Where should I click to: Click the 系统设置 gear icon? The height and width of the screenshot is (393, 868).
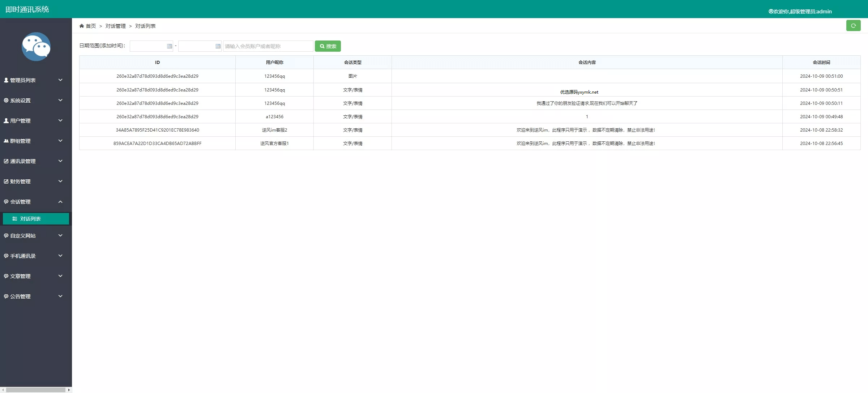click(x=6, y=101)
